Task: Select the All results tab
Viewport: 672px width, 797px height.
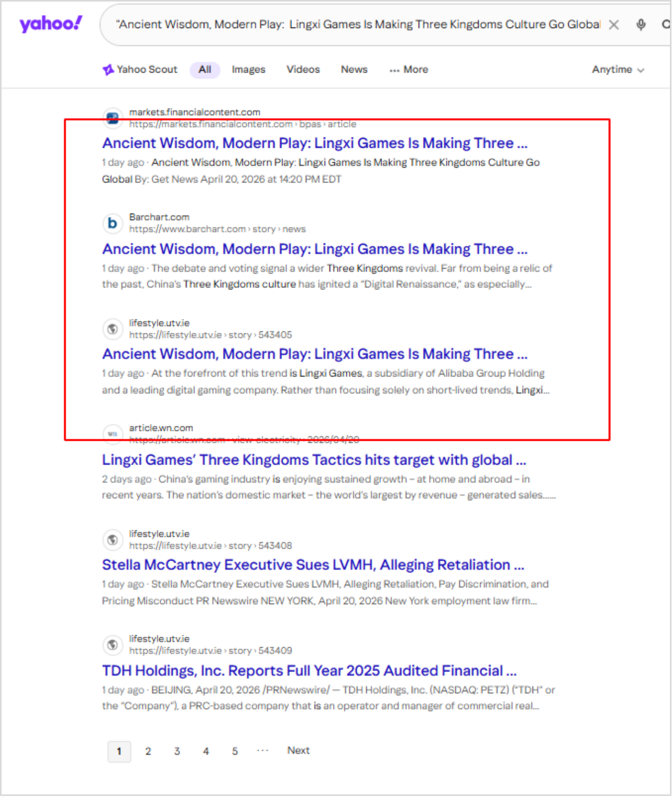Action: (x=205, y=69)
